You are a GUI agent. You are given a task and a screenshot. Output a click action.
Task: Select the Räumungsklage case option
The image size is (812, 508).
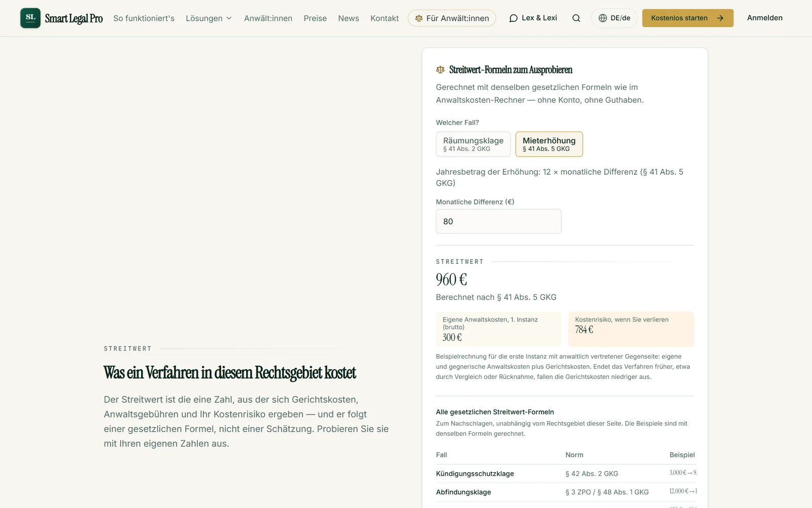point(473,144)
